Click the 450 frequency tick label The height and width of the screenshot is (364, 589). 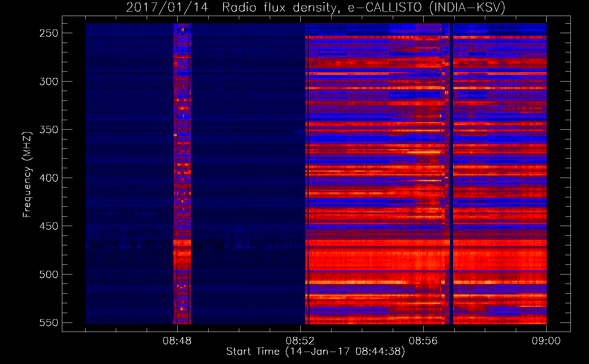49,226
